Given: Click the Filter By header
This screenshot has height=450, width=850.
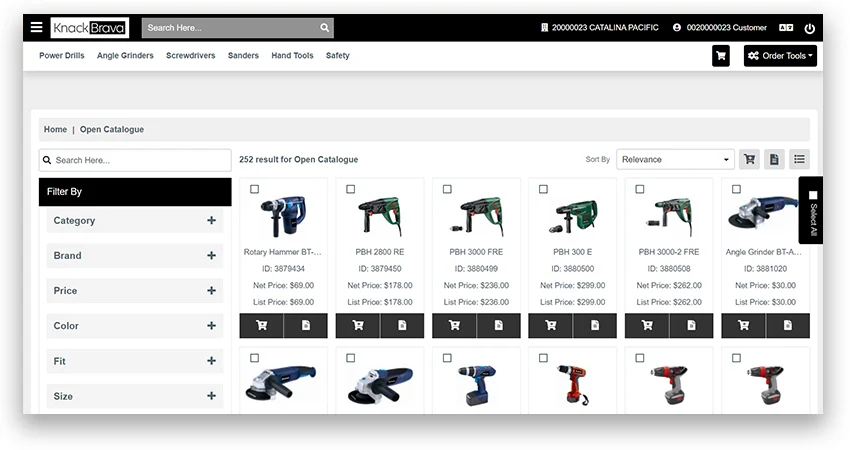Looking at the screenshot, I should point(135,192).
